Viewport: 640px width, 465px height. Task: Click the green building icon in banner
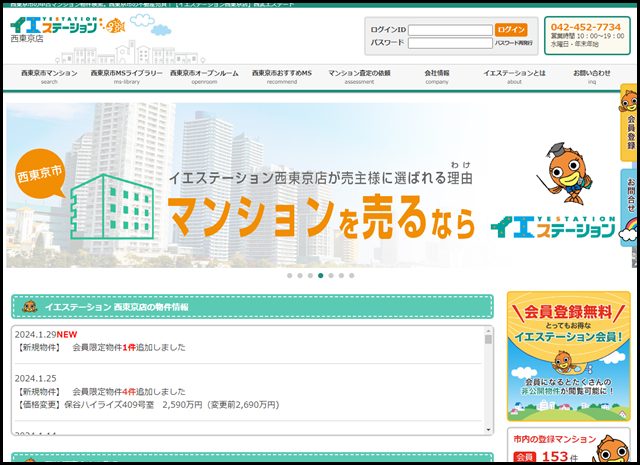(112, 207)
